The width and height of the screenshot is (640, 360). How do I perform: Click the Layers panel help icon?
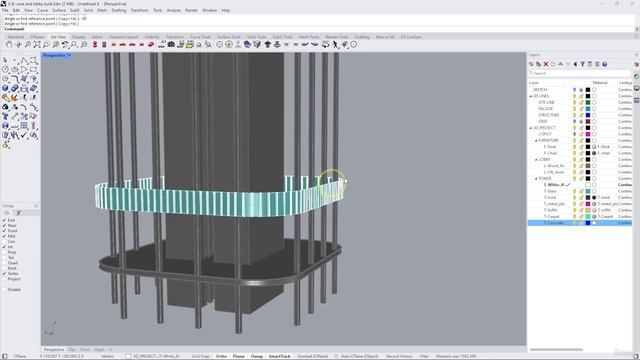click(604, 64)
